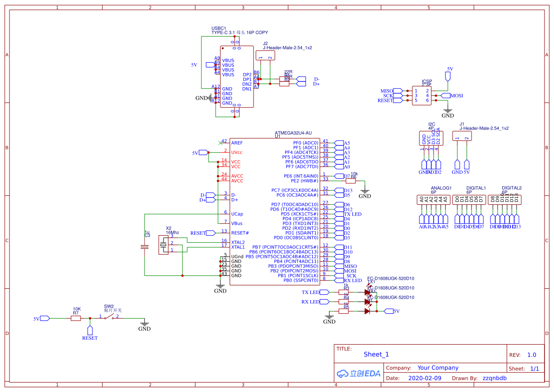
Task: Click the RX LED net flag left of R4
Action: 324,301
